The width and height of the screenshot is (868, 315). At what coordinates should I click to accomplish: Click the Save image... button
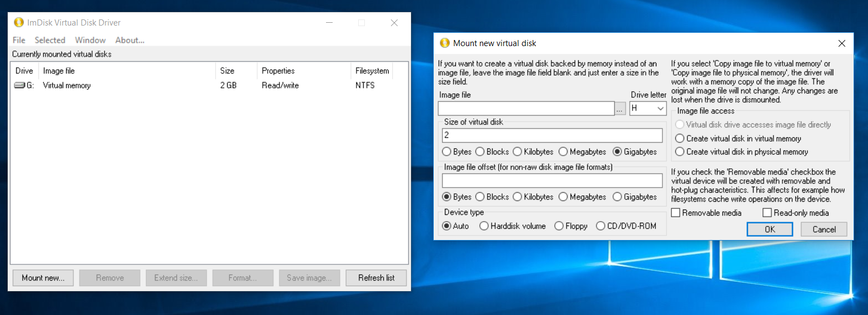(x=310, y=278)
